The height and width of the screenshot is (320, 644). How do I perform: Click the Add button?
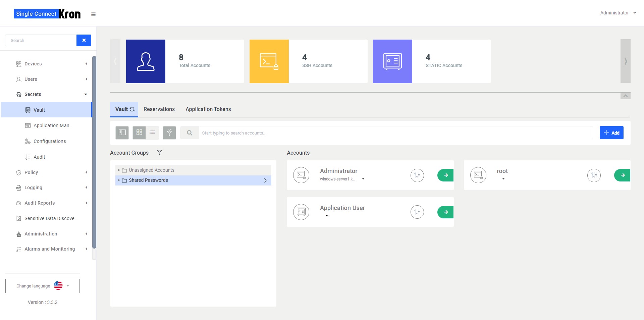tap(611, 132)
